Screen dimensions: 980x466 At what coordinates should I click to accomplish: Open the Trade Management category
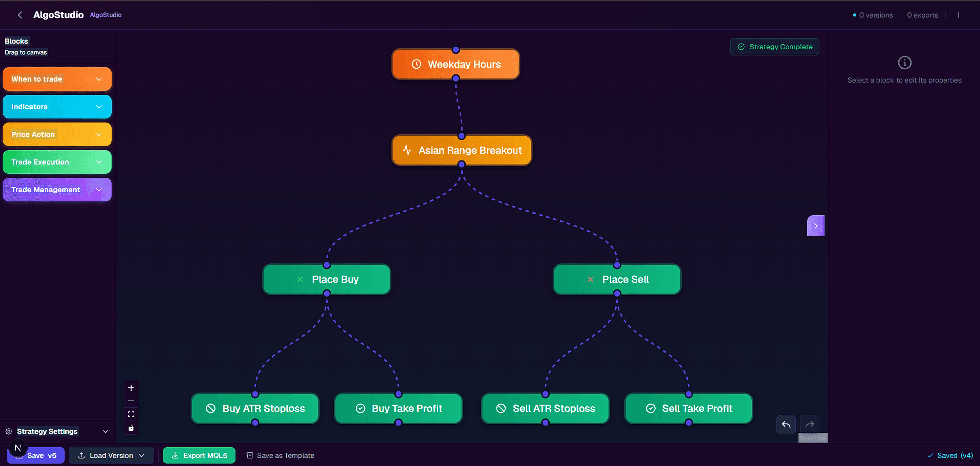[57, 189]
